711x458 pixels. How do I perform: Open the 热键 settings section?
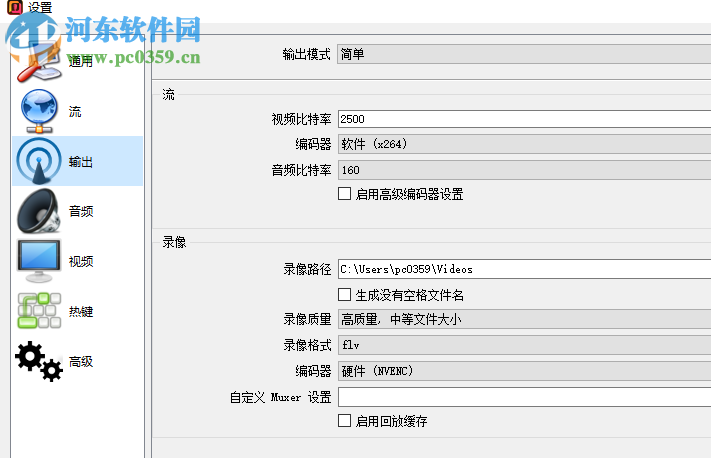point(78,311)
